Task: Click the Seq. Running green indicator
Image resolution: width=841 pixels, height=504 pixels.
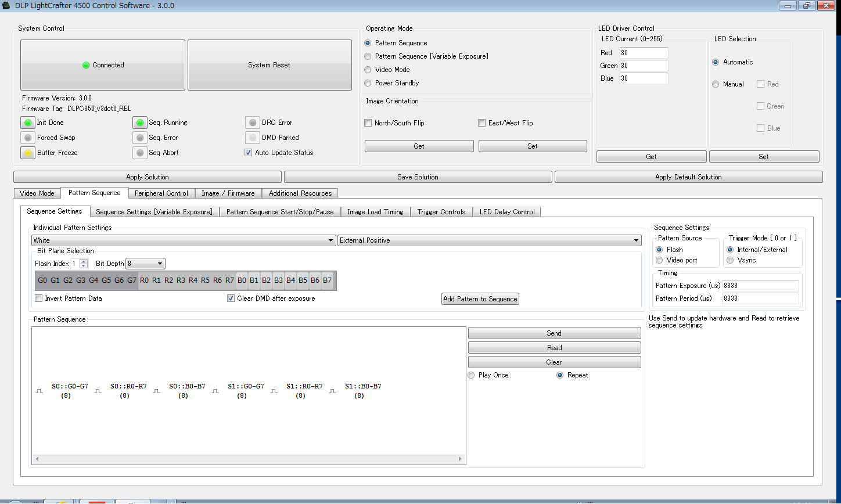Action: pos(139,123)
